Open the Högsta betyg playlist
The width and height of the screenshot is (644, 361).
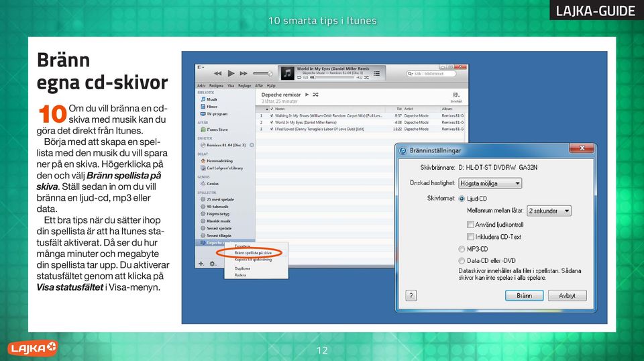(x=215, y=214)
